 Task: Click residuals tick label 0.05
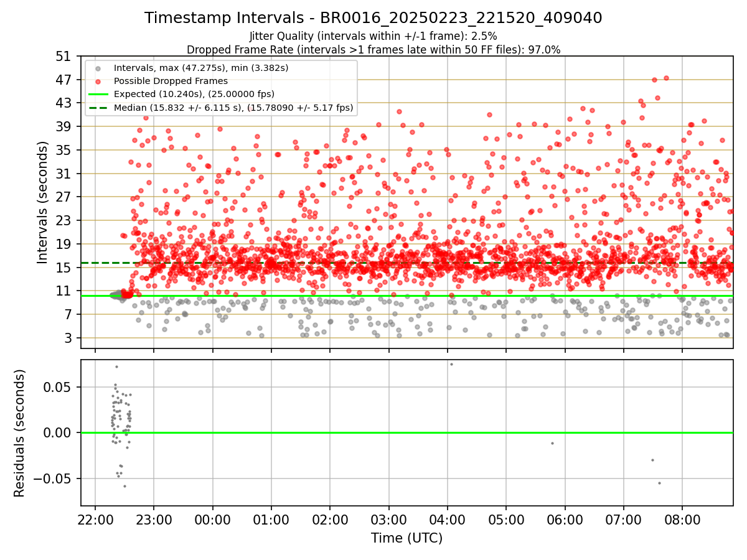point(59,387)
